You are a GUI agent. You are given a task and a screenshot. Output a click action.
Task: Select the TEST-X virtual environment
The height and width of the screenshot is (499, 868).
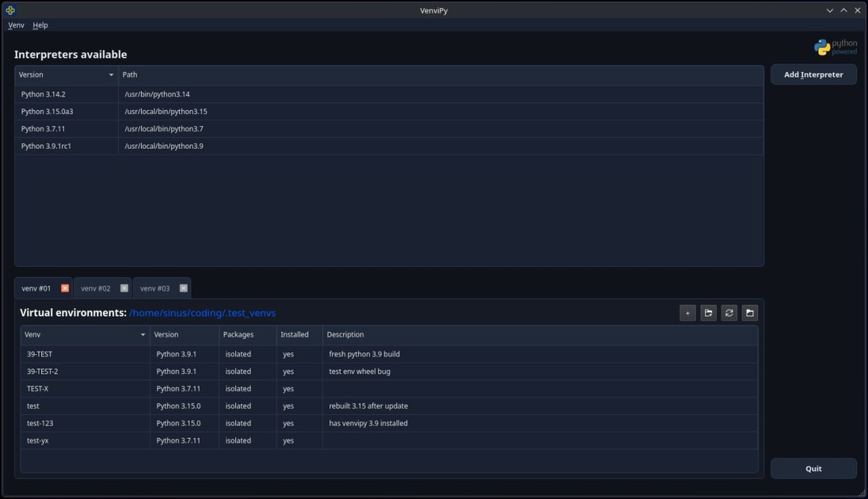click(389, 389)
